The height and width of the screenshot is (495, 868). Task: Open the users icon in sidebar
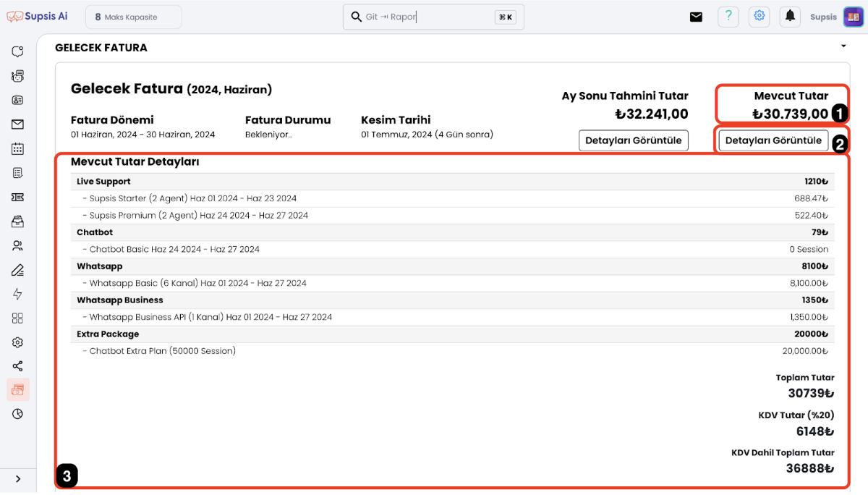pos(17,245)
